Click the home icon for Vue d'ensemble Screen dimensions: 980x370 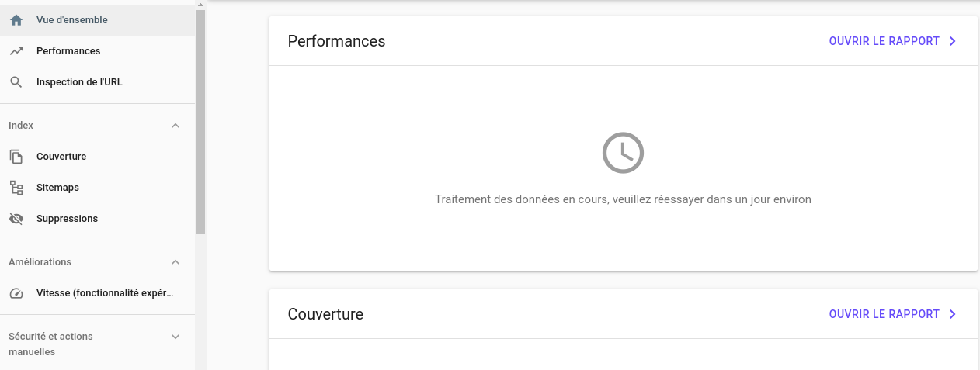pyautogui.click(x=16, y=20)
